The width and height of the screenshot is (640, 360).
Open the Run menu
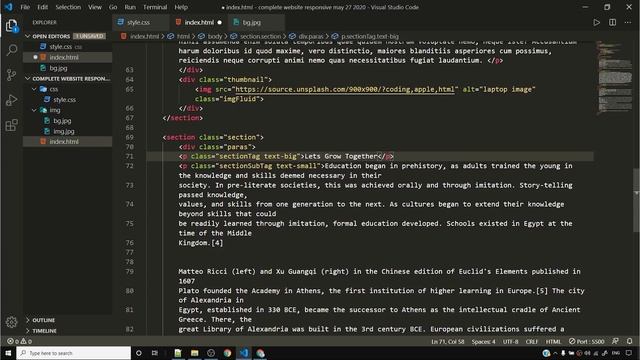(x=130, y=7)
